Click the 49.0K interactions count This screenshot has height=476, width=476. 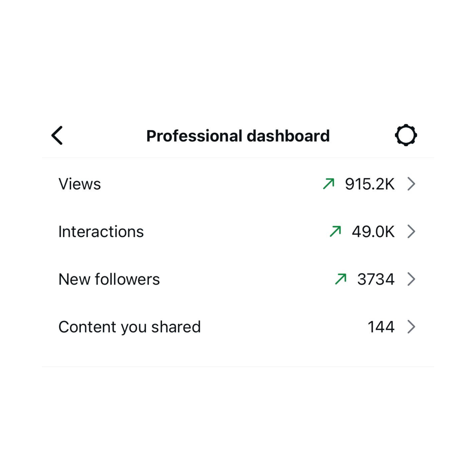coord(373,232)
